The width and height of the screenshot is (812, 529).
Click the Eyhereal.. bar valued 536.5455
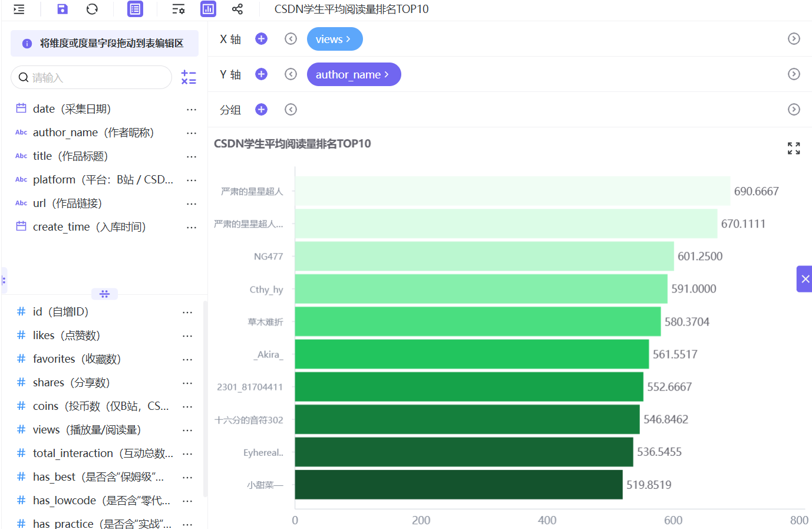pyautogui.click(x=464, y=452)
